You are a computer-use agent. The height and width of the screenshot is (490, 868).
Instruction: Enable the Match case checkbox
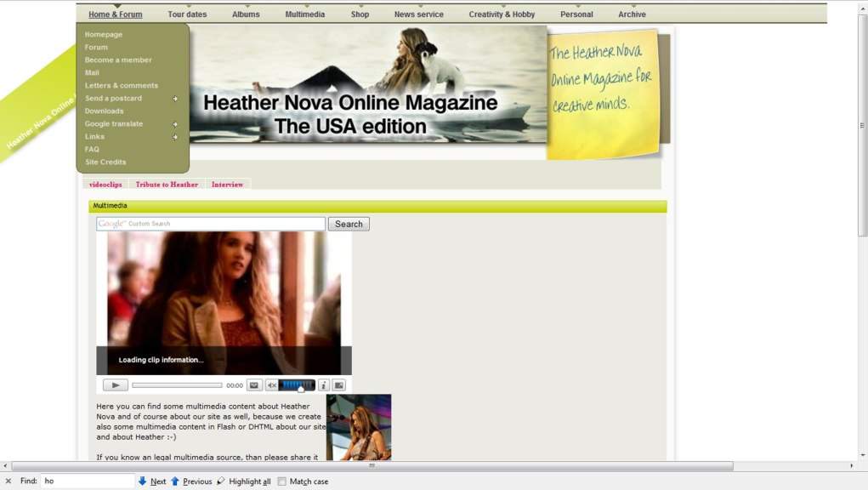tap(282, 481)
